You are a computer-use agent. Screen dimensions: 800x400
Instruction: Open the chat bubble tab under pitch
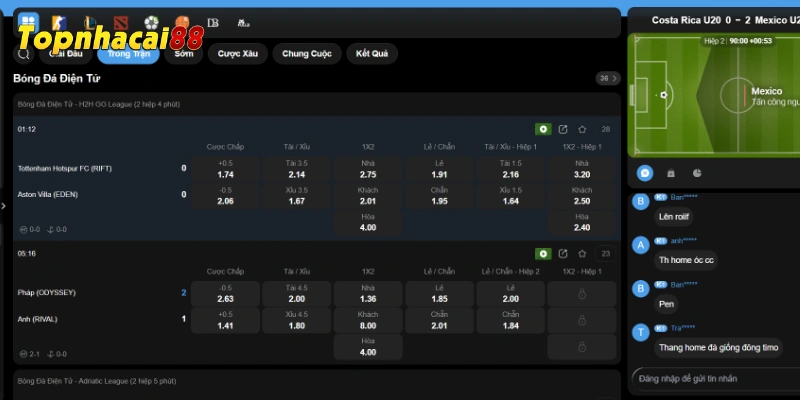(645, 173)
